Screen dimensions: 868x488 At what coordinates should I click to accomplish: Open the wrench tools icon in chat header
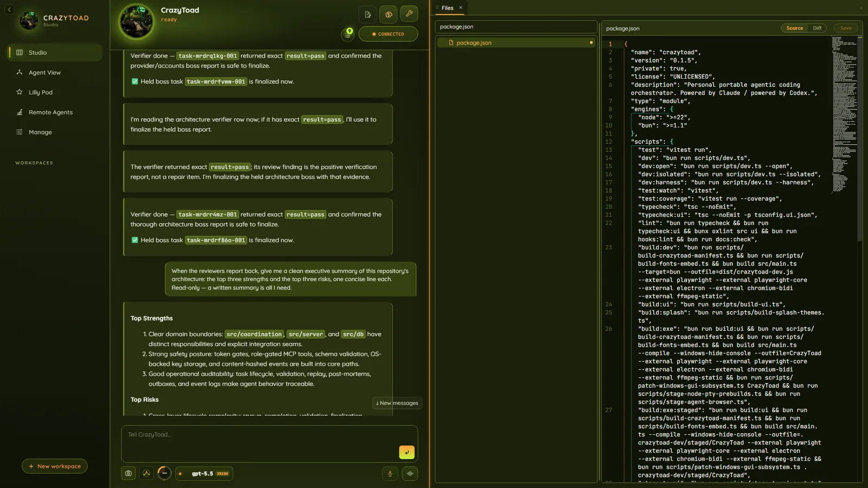click(409, 14)
